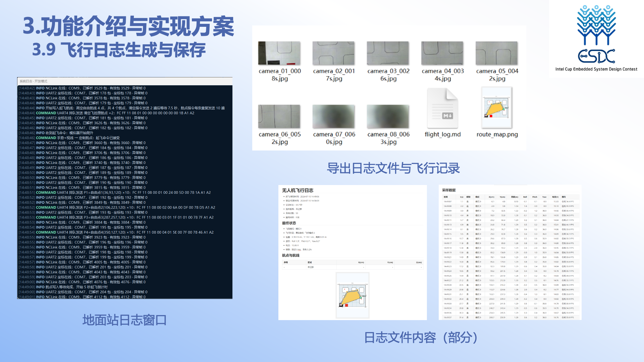
Task: Select the log line UART2 已解析 178 包
Action: click(x=83, y=93)
